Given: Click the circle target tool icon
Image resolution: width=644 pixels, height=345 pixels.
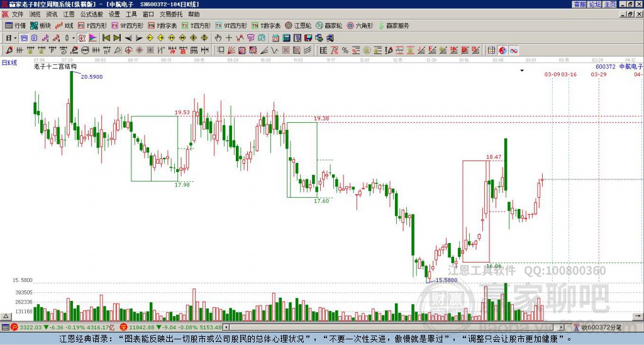Looking at the screenshot, I should (128, 50).
